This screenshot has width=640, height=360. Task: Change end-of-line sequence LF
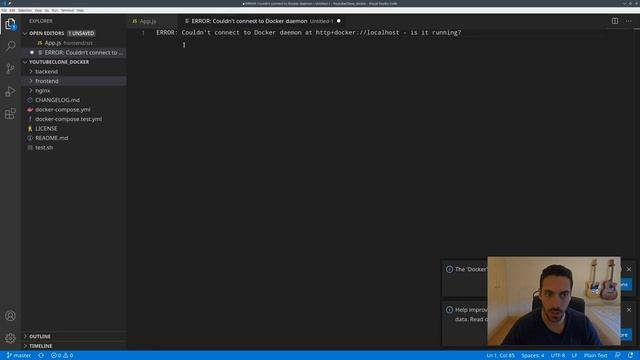click(574, 356)
